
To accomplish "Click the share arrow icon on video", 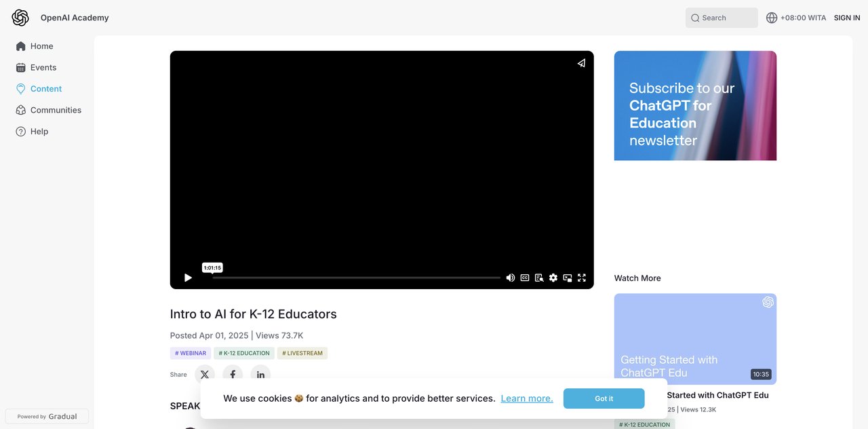I will [x=581, y=63].
